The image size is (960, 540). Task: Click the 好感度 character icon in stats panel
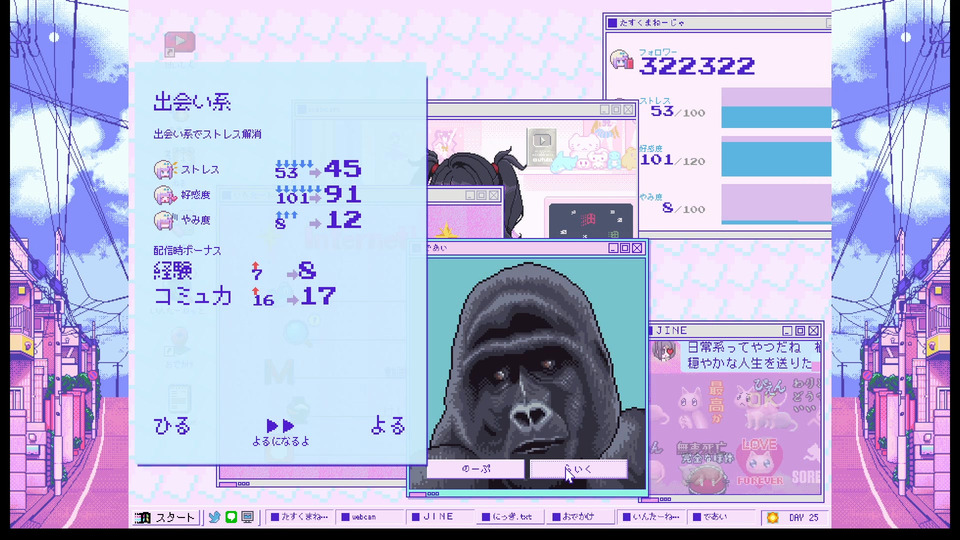click(x=165, y=195)
